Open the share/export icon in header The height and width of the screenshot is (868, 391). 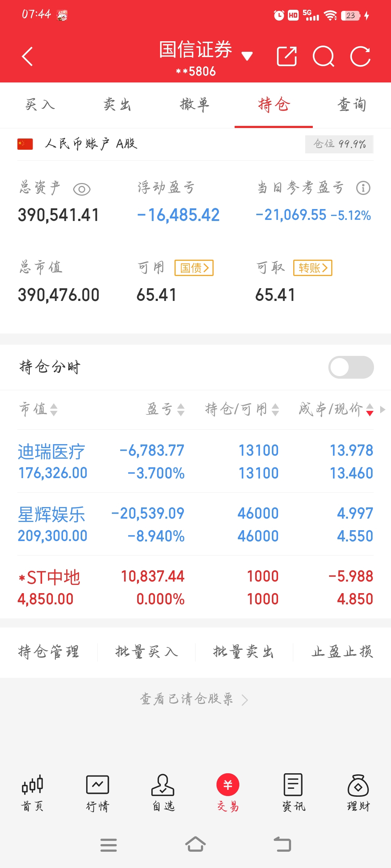287,56
